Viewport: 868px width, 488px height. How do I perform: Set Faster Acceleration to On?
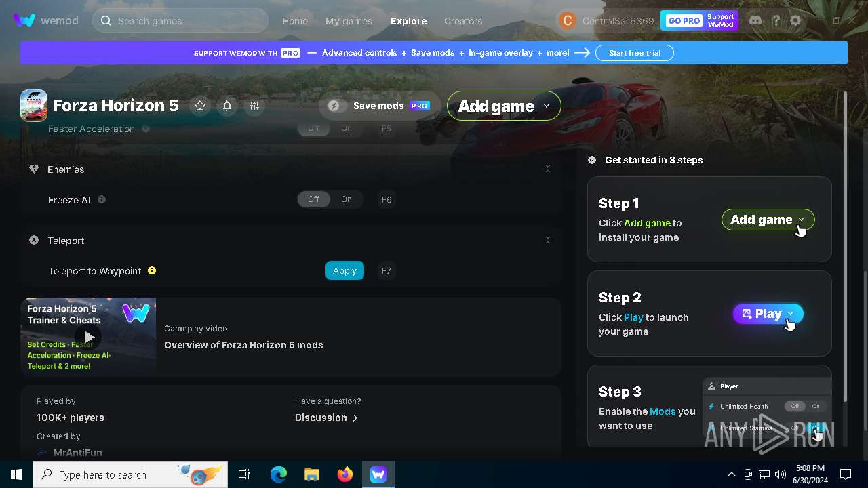click(x=347, y=128)
